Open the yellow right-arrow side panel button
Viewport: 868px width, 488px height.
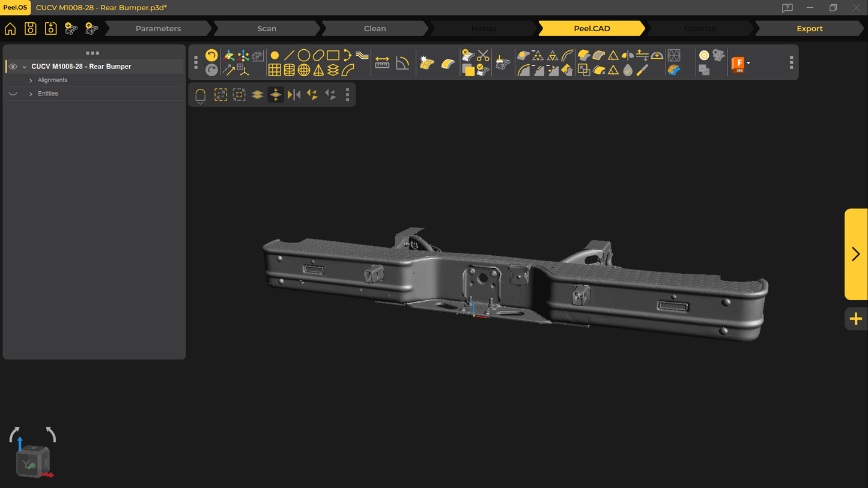(x=856, y=254)
